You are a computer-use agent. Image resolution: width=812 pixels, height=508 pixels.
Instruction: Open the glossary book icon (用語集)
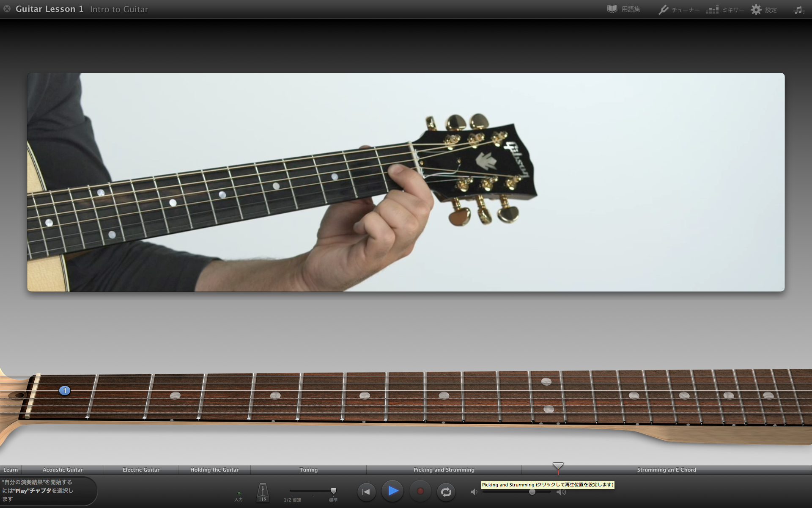pyautogui.click(x=612, y=9)
